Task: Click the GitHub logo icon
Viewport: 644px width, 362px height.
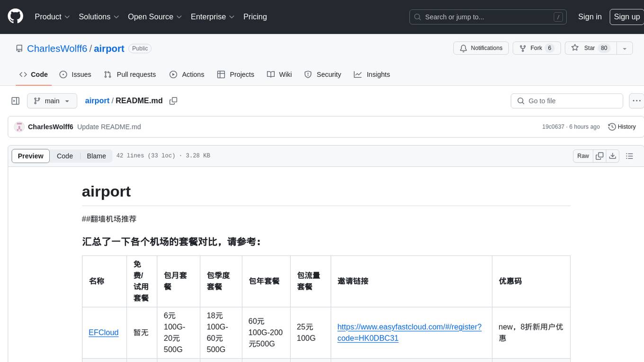Action: 15,17
